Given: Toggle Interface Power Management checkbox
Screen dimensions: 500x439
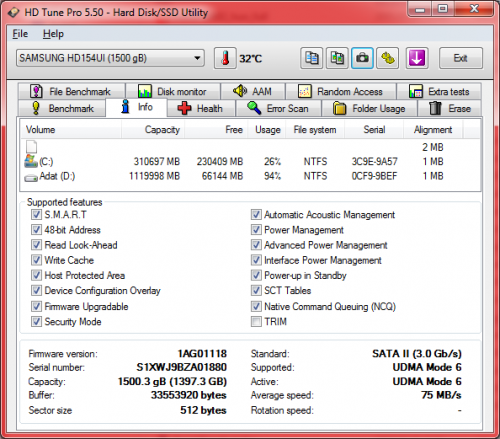Looking at the screenshot, I should point(256,260).
